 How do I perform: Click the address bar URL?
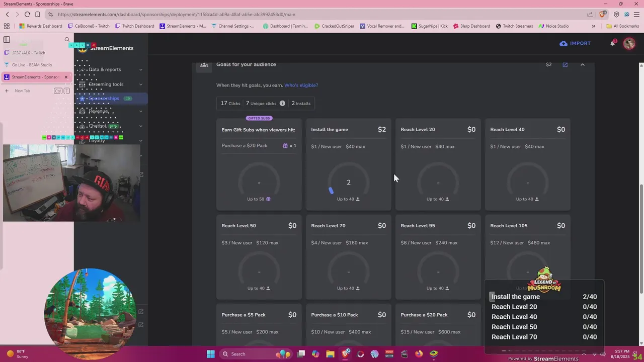[x=177, y=15]
